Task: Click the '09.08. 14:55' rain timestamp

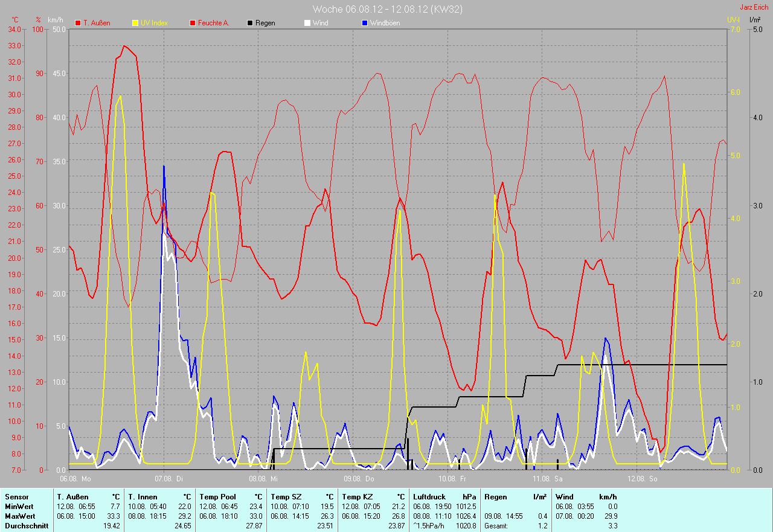Action: point(504,516)
